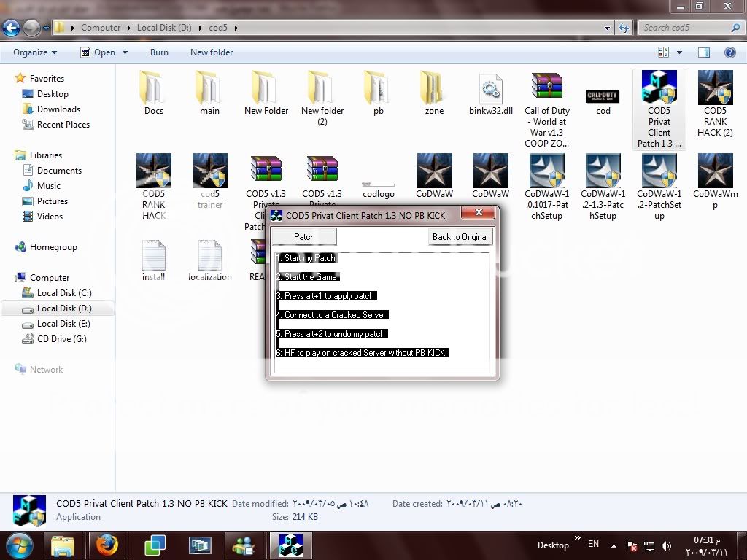Screen dimensions: 747x560
Task: Open Firefox from the taskbar
Action: pos(107,545)
